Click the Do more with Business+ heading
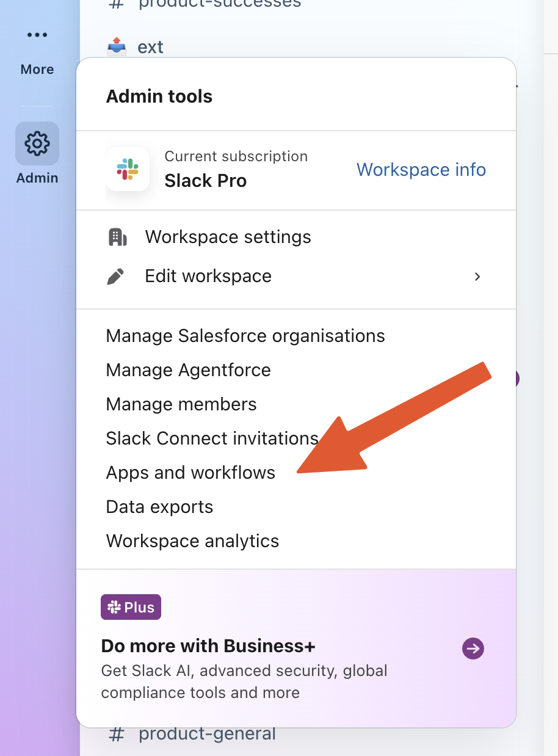 pyautogui.click(x=208, y=646)
